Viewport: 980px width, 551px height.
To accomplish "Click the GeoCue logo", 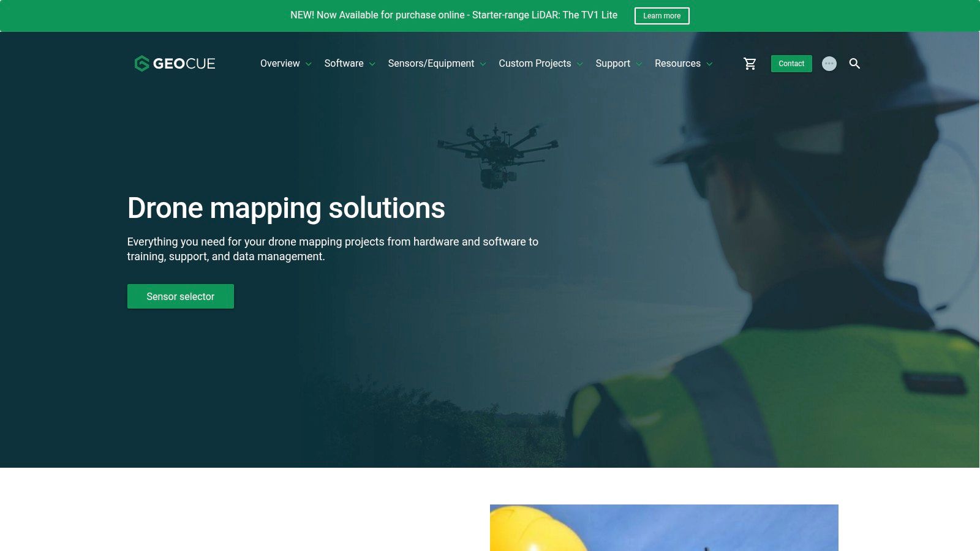I will pyautogui.click(x=175, y=64).
